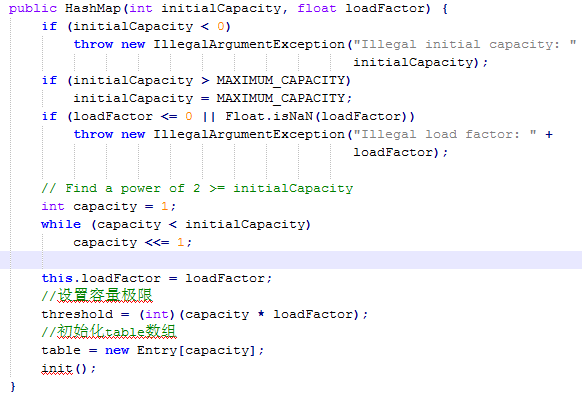Screen dimensions: 582x397
Task: Click the "int capacity = 1" declaration
Action: point(108,206)
